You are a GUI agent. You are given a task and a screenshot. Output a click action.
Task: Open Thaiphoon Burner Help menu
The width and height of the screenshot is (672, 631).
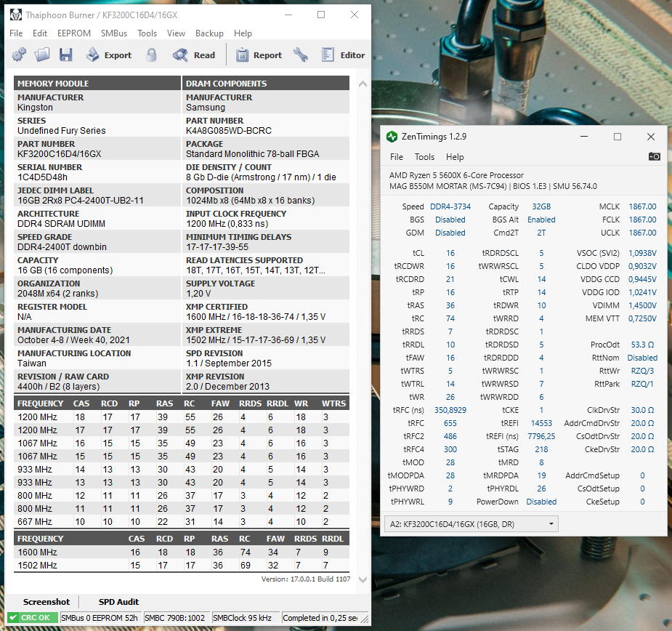243,33
